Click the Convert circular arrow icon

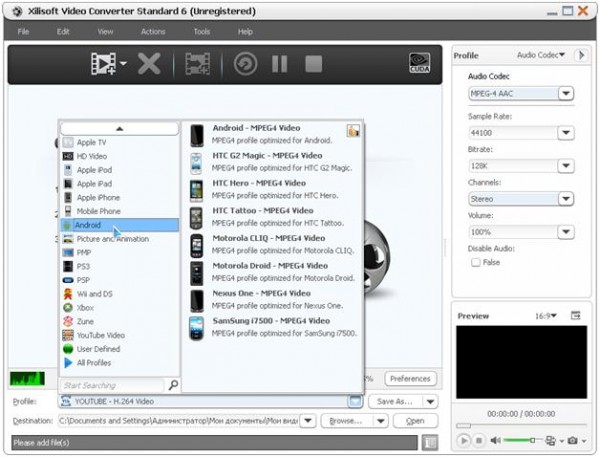click(245, 64)
